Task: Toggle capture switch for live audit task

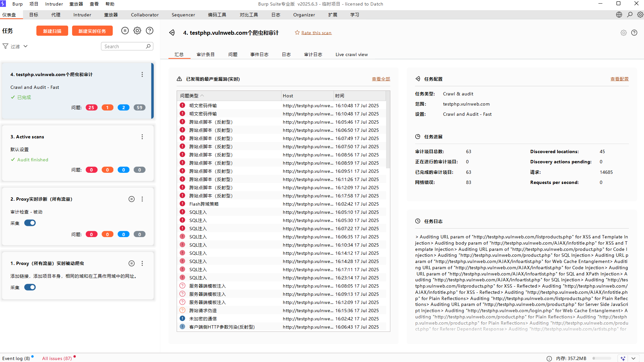Action: click(x=30, y=223)
